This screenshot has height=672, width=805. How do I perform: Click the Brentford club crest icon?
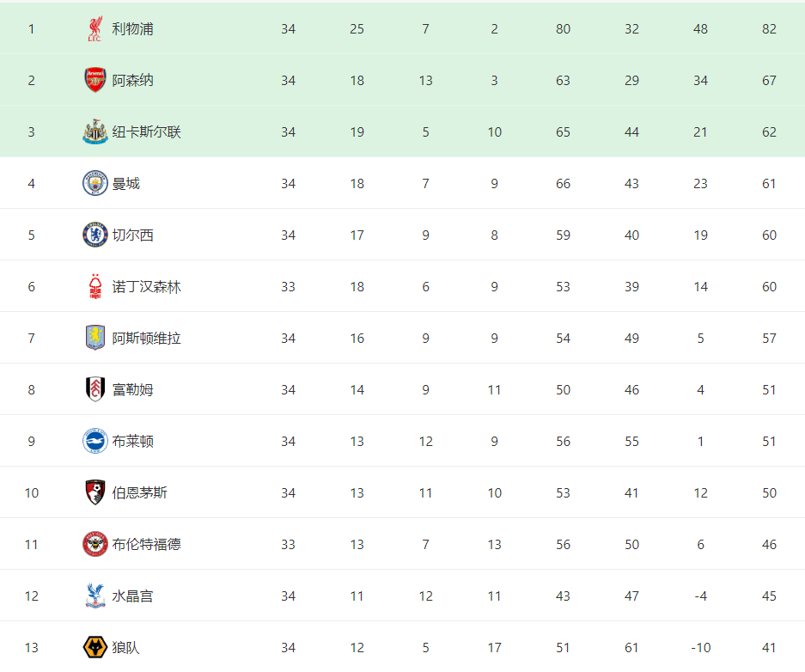95,544
